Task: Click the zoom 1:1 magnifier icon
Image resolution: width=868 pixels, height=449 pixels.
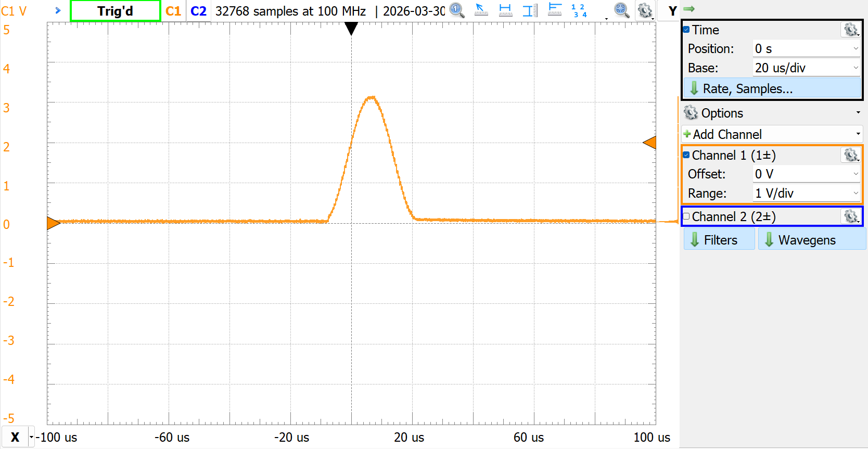Action: (x=456, y=10)
